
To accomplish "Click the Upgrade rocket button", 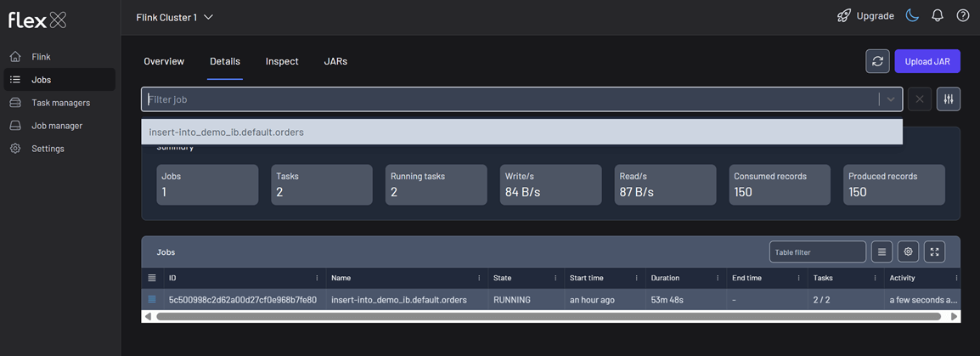I will 865,16.
